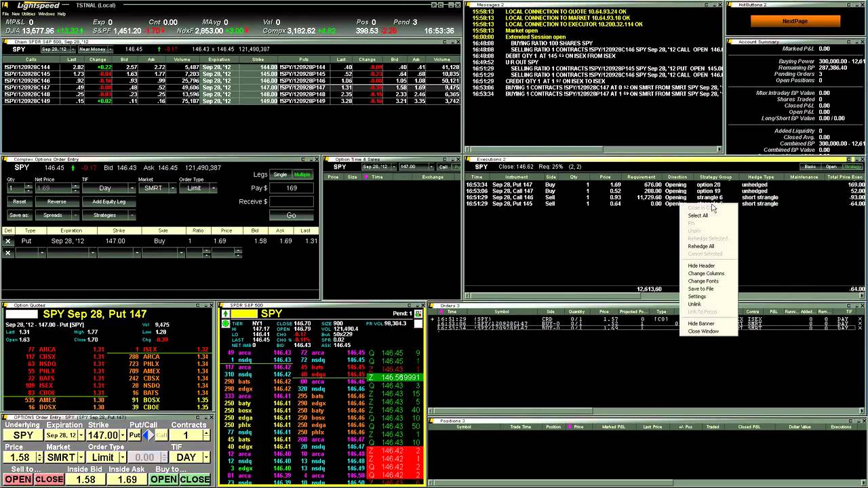868x488 pixels.
Task: Click the green Z 146.569991 print row
Action: click(x=395, y=378)
